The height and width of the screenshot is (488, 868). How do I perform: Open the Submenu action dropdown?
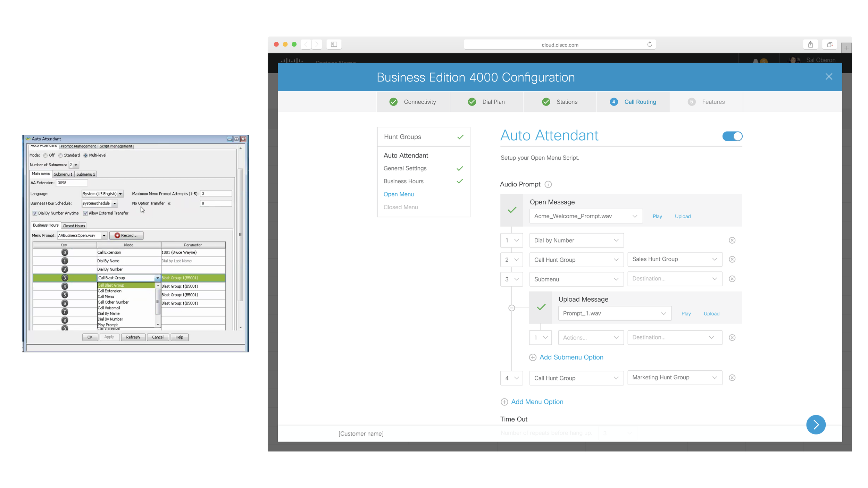click(x=576, y=279)
